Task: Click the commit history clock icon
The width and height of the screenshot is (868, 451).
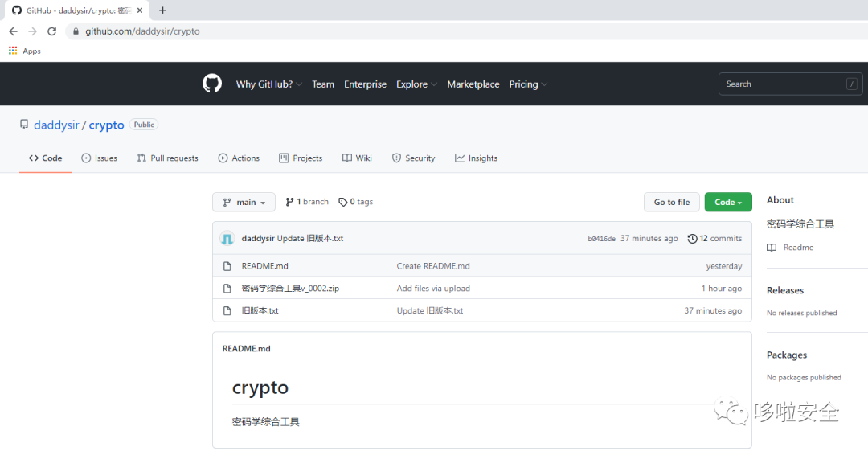Action: tap(693, 239)
